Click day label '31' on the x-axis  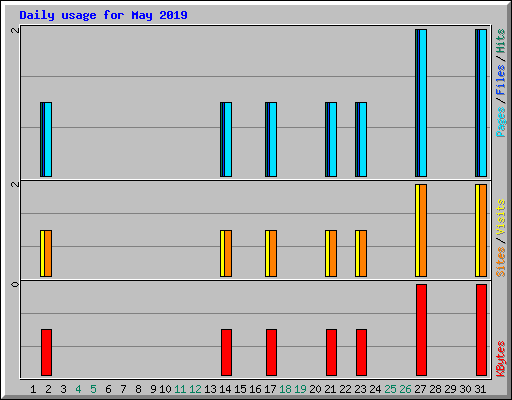[480, 389]
